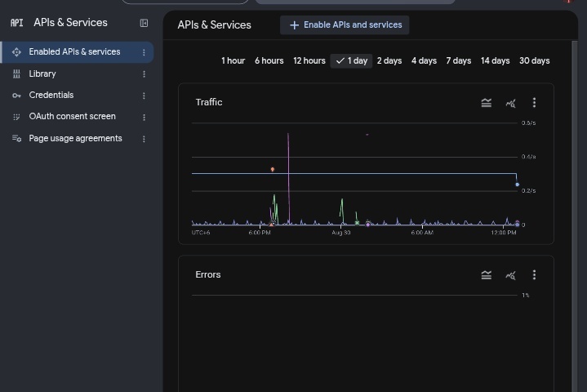The width and height of the screenshot is (587, 392).
Task: Click the APIs & Services sidebar title
Action: (x=70, y=23)
